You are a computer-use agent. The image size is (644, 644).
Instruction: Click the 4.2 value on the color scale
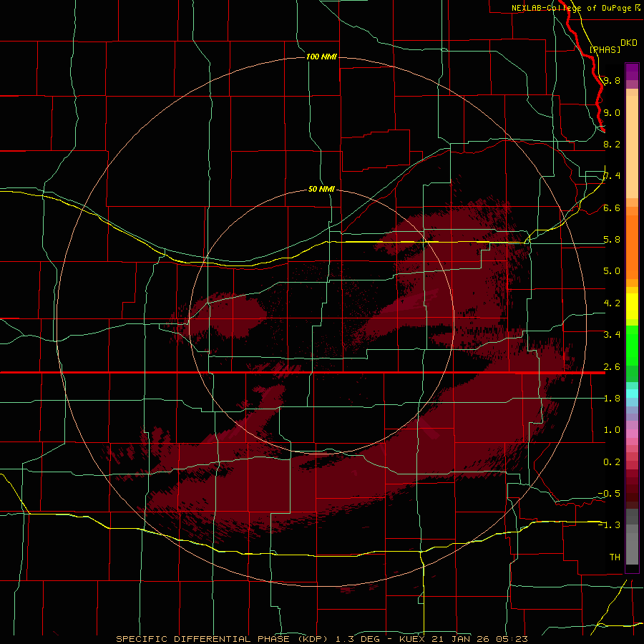point(612,303)
